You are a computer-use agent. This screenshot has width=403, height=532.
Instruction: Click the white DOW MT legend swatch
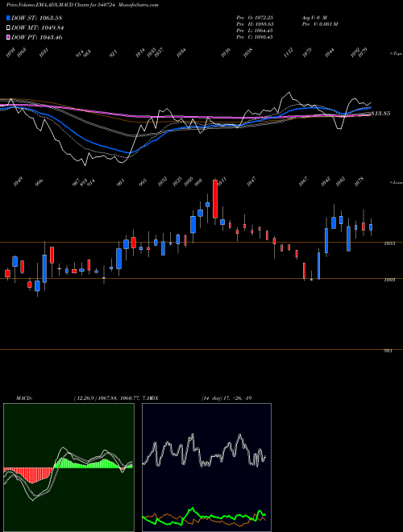pos(9,28)
